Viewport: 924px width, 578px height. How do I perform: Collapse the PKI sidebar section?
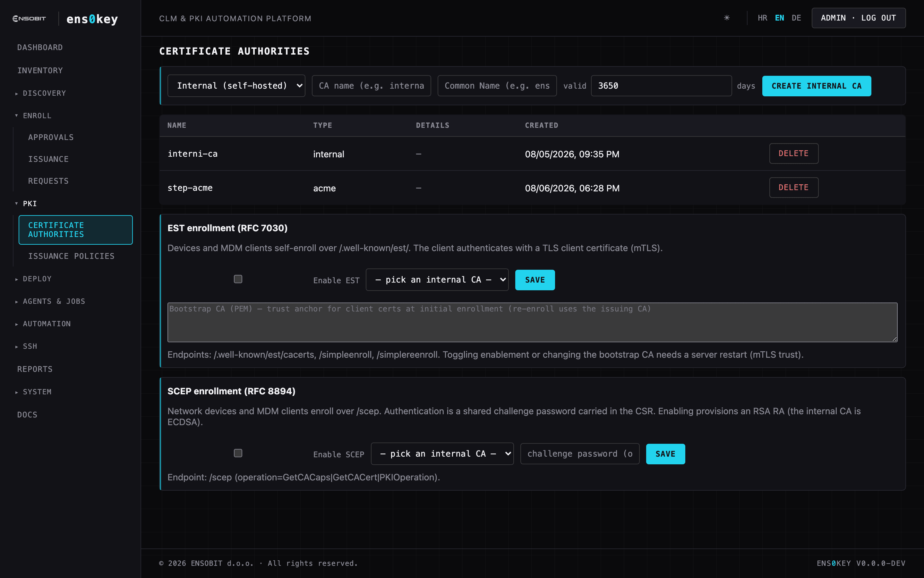point(30,203)
